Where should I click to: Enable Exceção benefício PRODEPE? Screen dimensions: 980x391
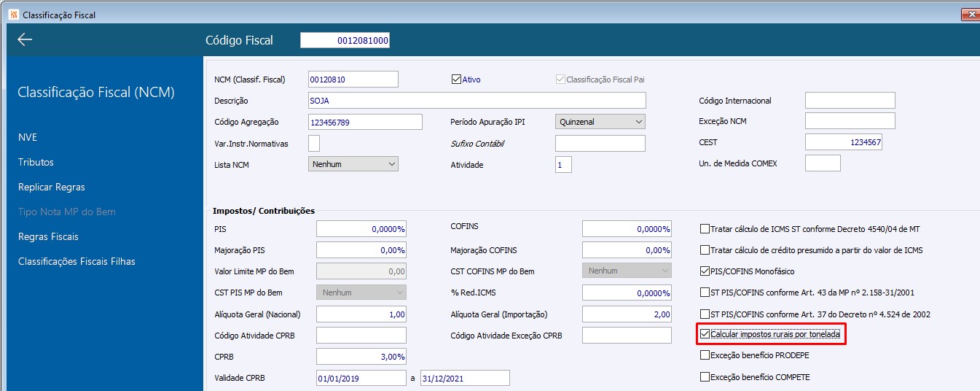point(705,355)
